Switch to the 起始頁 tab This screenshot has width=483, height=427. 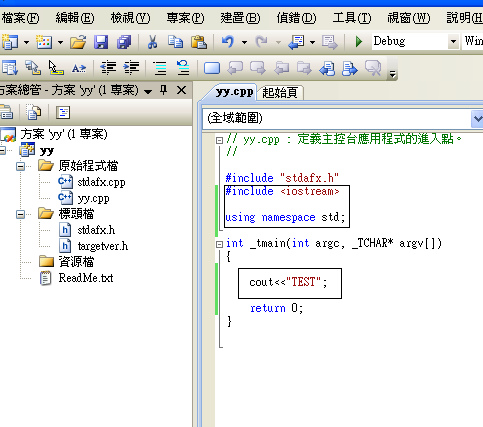280,93
